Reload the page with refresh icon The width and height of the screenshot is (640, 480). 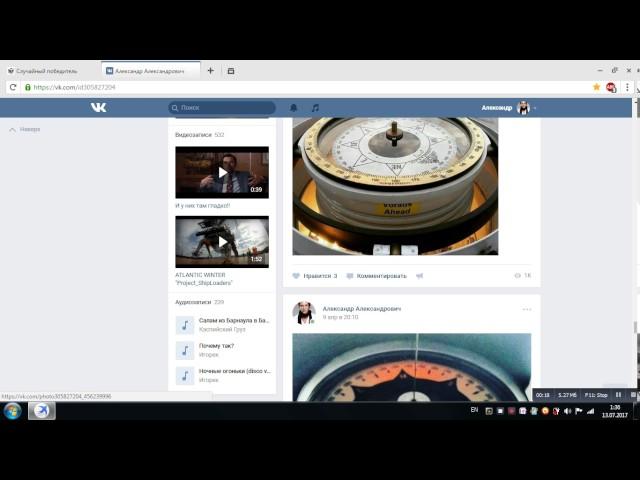click(13, 87)
